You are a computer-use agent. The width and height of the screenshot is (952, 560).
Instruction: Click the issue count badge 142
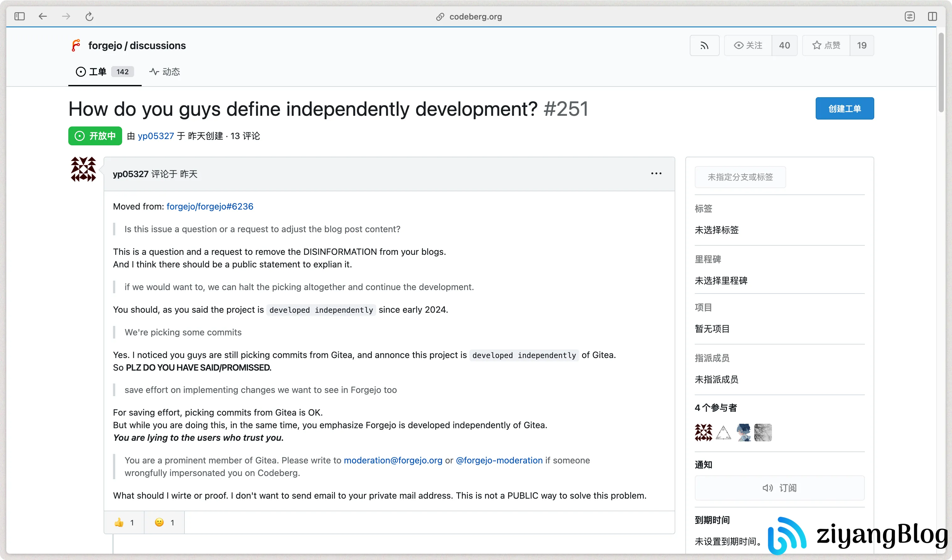tap(122, 72)
